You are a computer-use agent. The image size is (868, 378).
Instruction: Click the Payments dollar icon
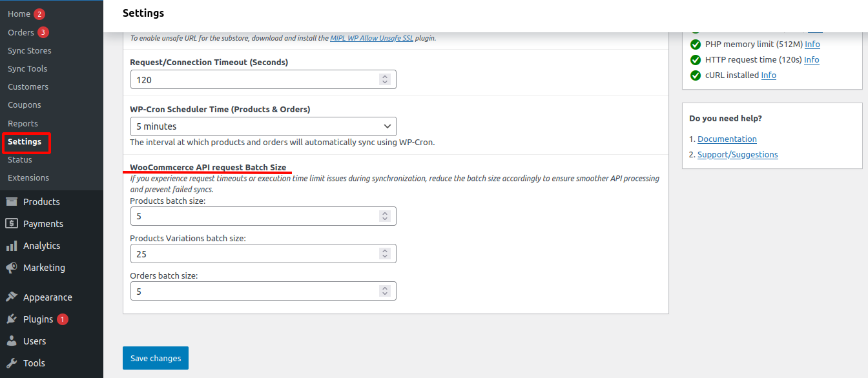pos(12,224)
